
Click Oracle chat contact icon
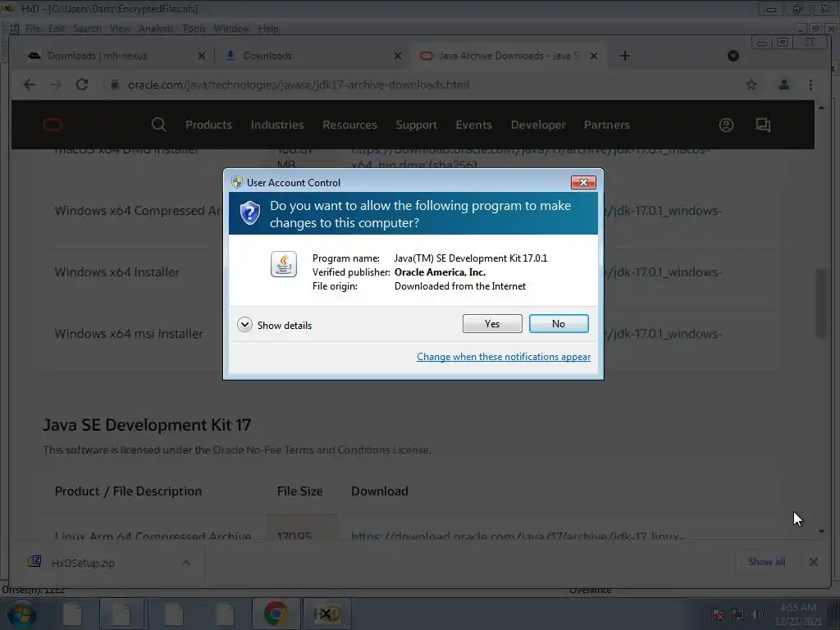tap(763, 126)
